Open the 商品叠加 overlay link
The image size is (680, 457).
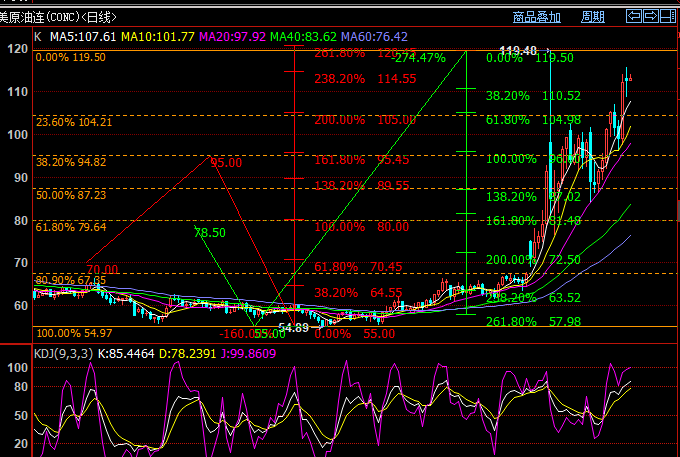pyautogui.click(x=536, y=17)
